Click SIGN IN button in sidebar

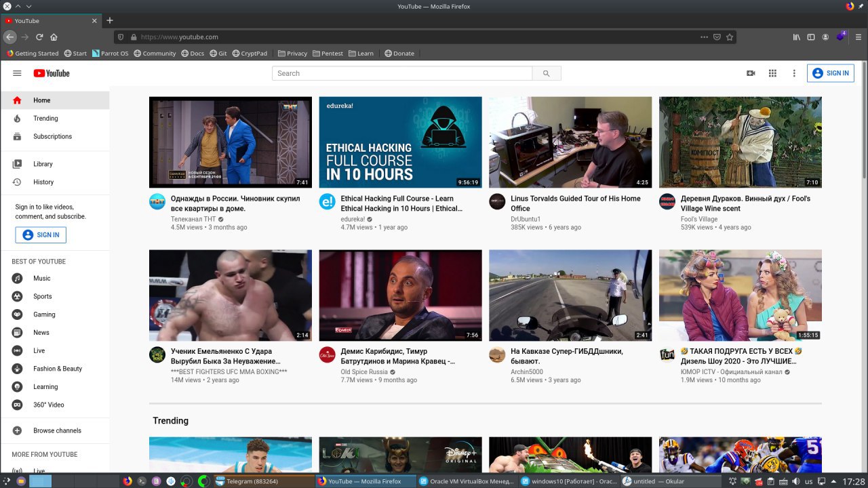pyautogui.click(x=41, y=235)
